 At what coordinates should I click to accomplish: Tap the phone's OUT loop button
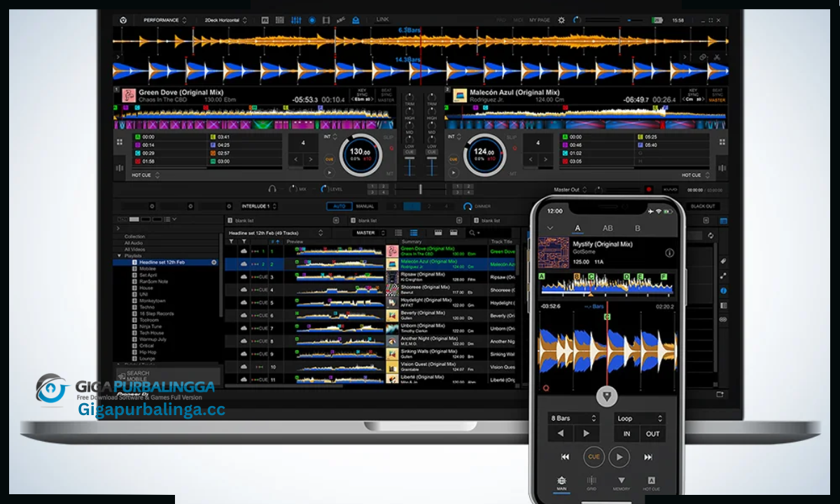(x=652, y=434)
